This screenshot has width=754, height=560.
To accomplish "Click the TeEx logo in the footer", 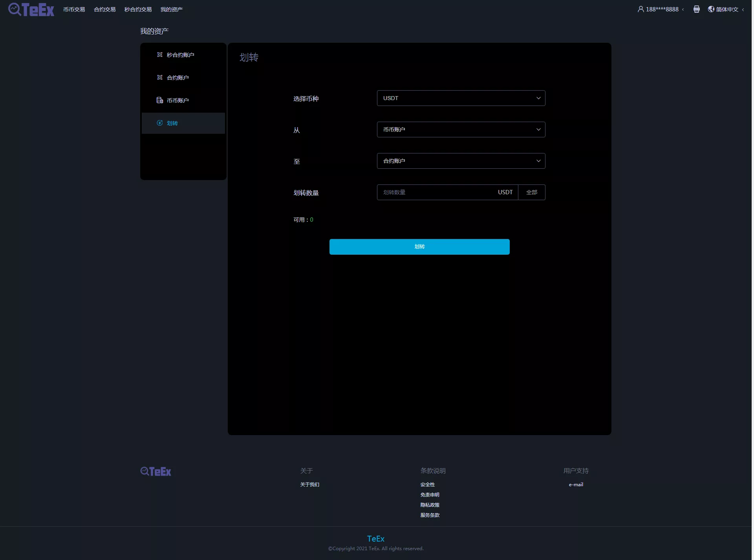I will pyautogui.click(x=156, y=471).
